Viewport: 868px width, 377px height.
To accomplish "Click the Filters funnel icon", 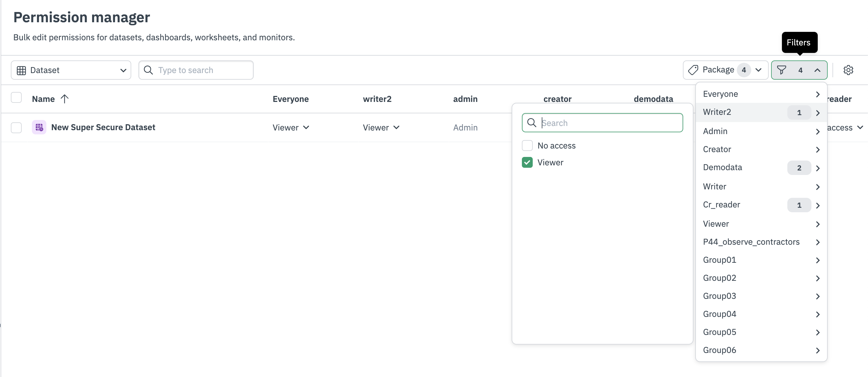I will tap(781, 70).
